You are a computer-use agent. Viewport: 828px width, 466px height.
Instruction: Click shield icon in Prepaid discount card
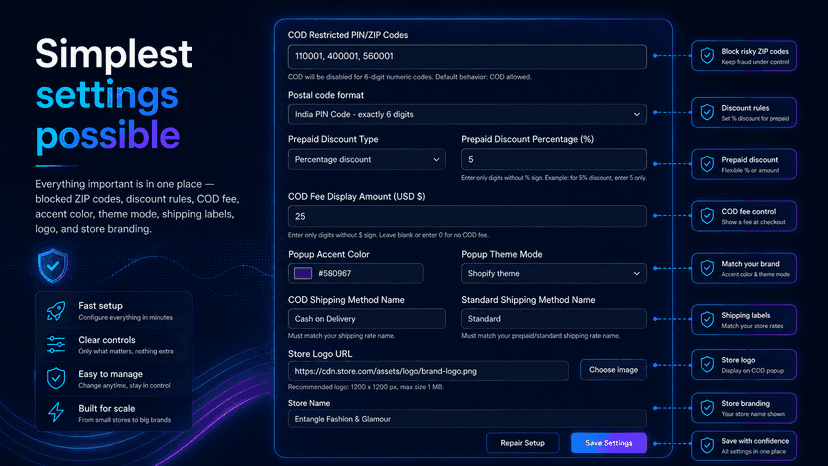point(707,164)
